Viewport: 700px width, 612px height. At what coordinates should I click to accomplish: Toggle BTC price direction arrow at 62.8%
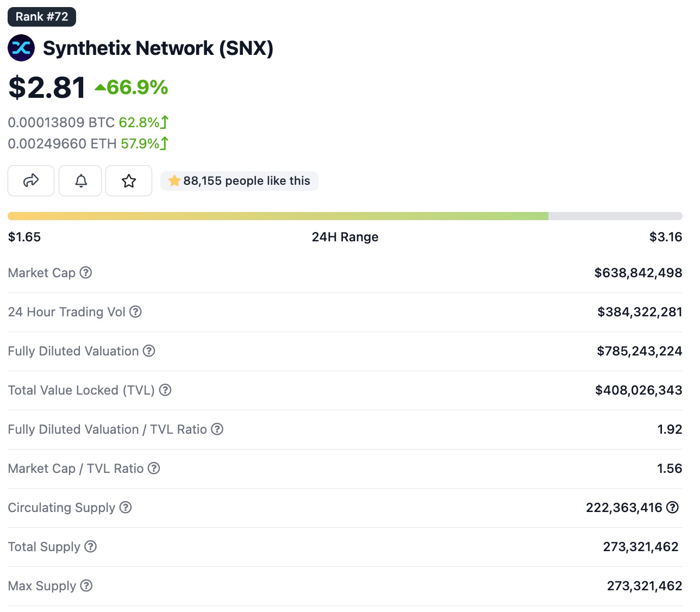[x=165, y=122]
